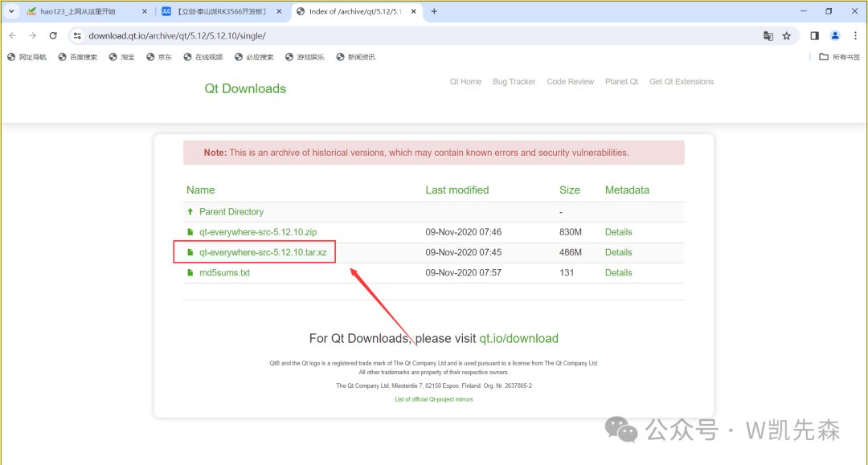The image size is (868, 465).
Task: Open the user profile avatar
Action: click(x=835, y=35)
